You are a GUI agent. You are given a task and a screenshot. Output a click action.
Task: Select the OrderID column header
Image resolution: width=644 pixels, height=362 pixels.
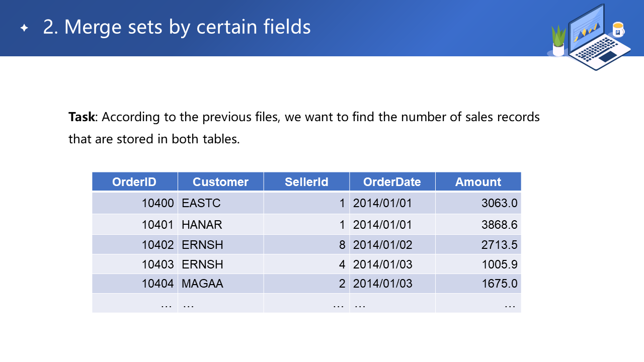[134, 182]
